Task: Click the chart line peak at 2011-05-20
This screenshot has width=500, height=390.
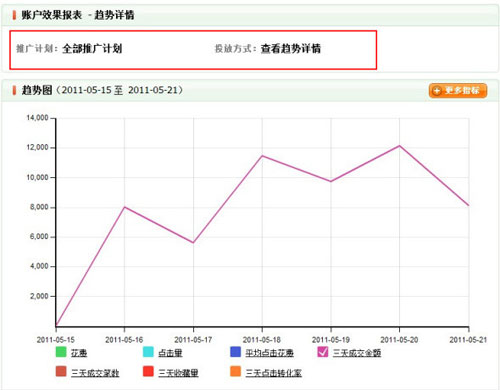Action: coord(399,146)
